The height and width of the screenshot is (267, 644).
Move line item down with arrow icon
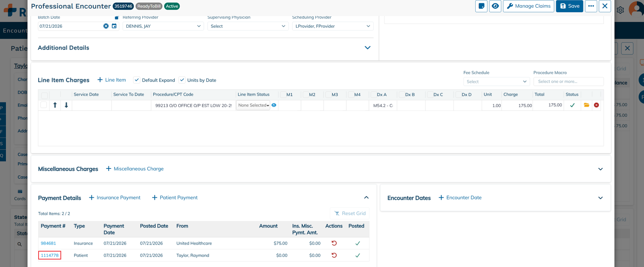[x=66, y=105]
